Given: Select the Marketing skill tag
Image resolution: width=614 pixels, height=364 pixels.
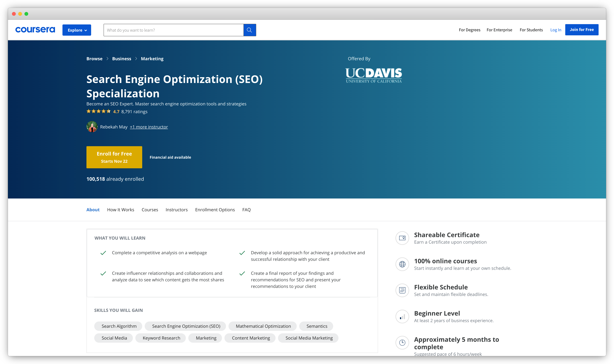Looking at the screenshot, I should pos(205,338).
